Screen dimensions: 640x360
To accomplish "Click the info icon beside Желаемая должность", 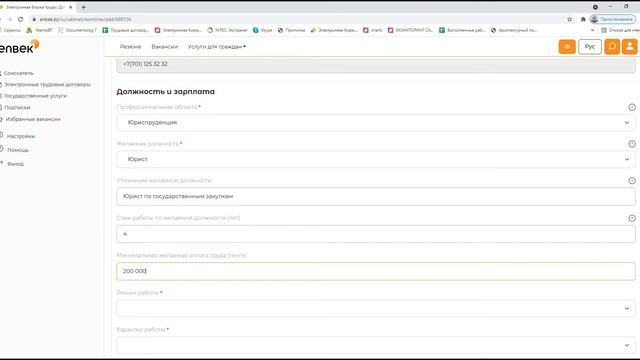I will tap(632, 144).
